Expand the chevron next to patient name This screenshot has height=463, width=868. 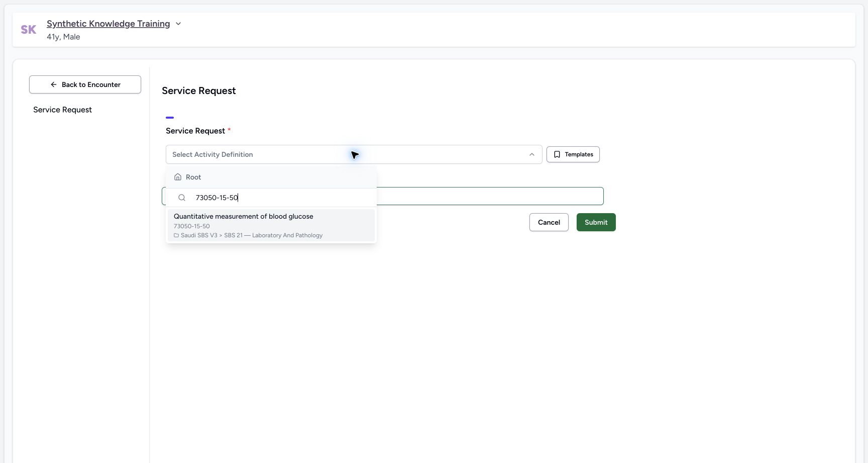tap(178, 24)
